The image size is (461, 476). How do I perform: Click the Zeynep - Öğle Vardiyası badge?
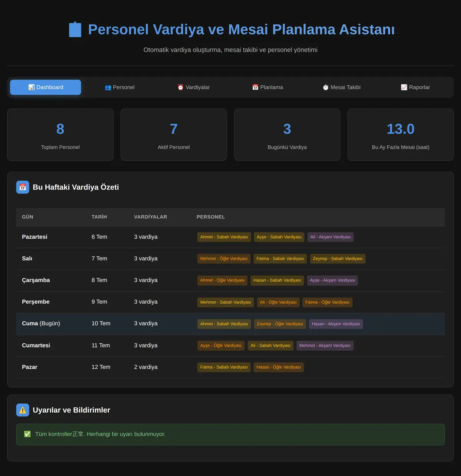pyautogui.click(x=280, y=324)
